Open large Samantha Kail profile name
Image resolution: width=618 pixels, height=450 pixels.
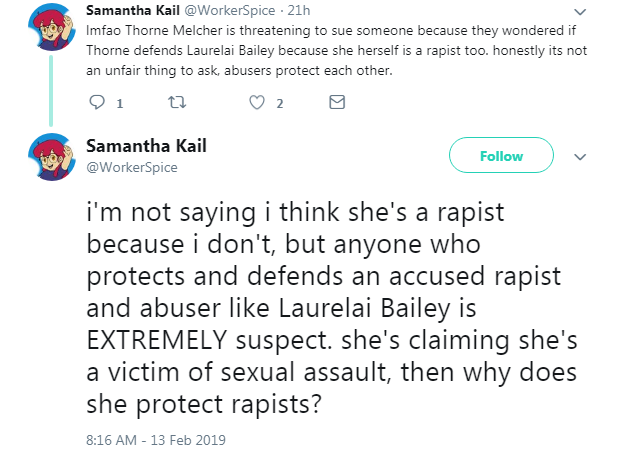pos(146,146)
